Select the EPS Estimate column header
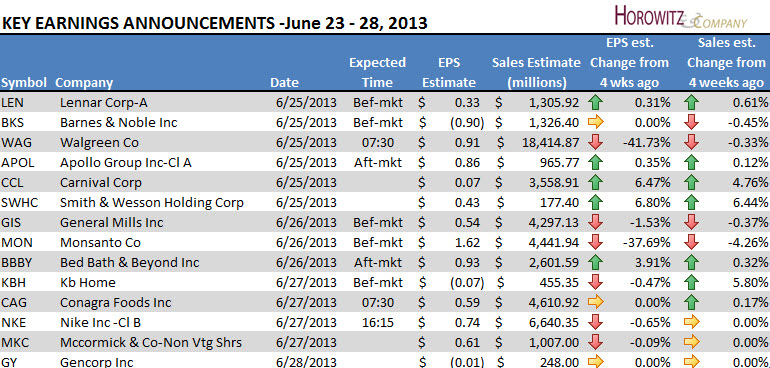The height and width of the screenshot is (368, 770). click(x=449, y=73)
